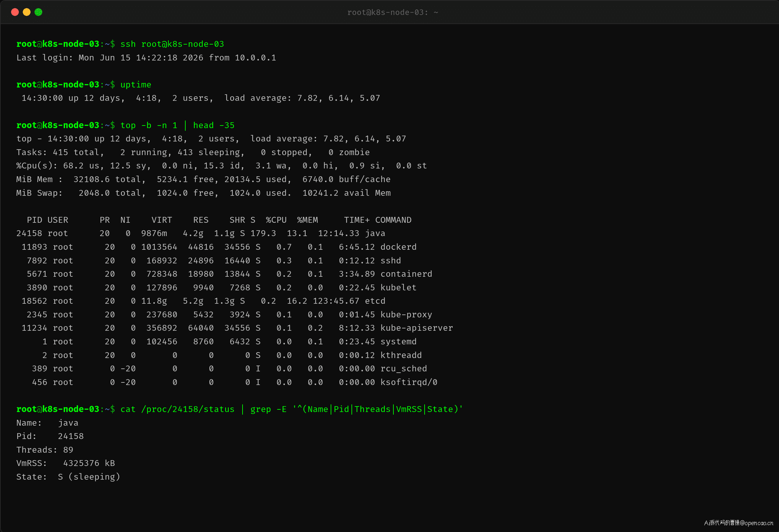Click the containerd process name
The width and height of the screenshot is (779, 532).
coord(406,274)
